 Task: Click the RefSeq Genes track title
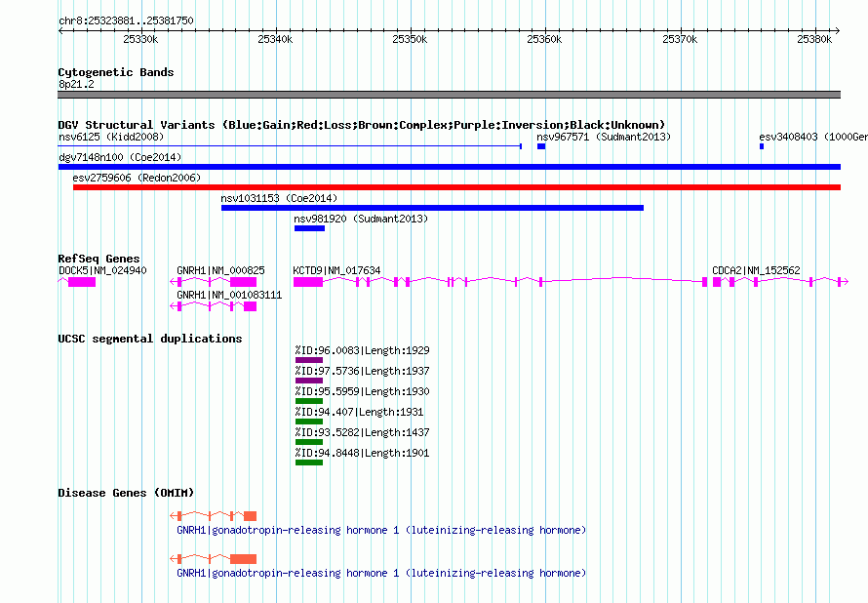99,259
